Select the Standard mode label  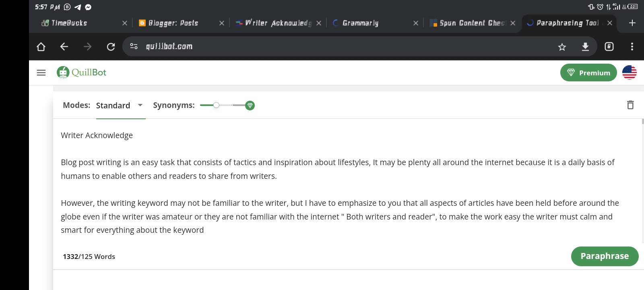click(113, 106)
